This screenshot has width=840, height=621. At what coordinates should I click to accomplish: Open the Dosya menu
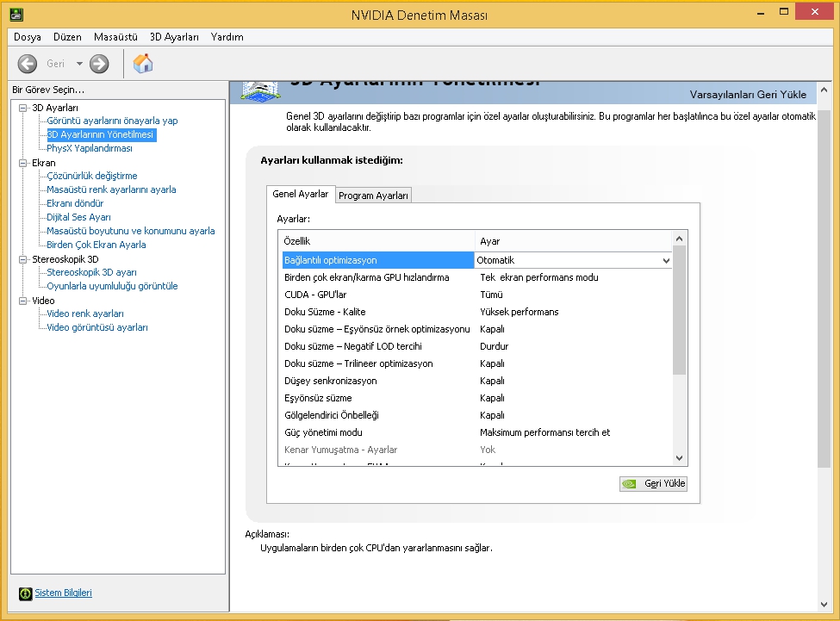point(28,37)
